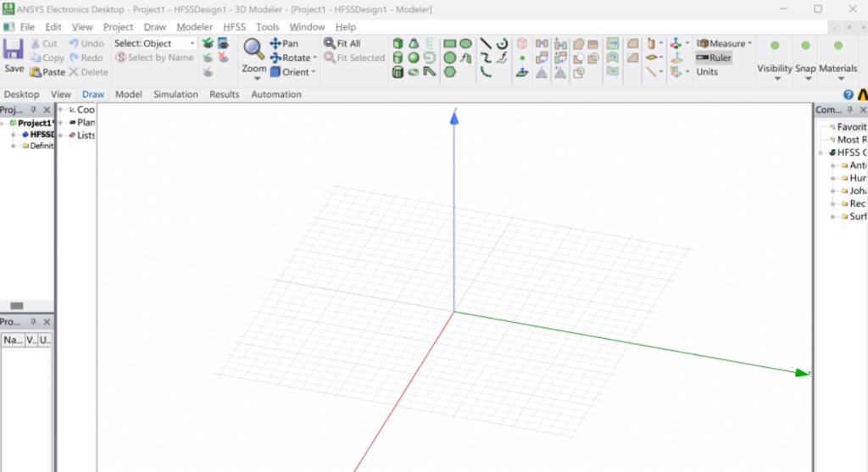Screen dimensions: 868x472
Task: Switch to the Simulation ribbon tab
Action: (x=175, y=95)
